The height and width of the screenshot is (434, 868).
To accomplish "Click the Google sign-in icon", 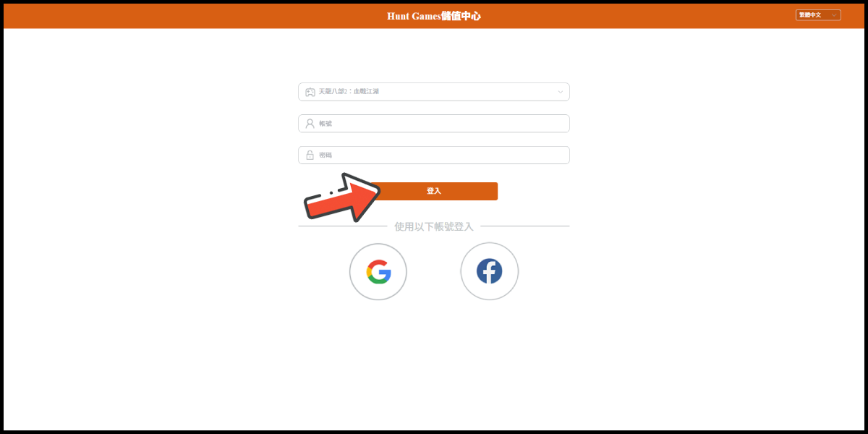I will click(x=378, y=271).
